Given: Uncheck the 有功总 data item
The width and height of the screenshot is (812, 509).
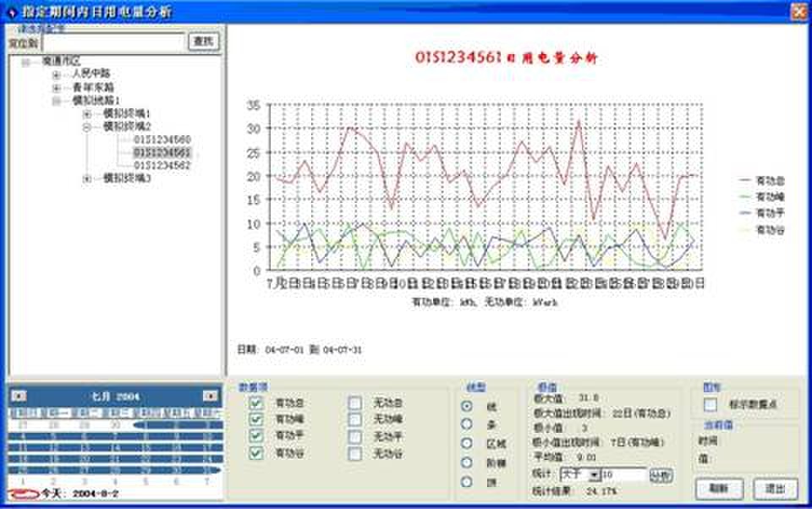Looking at the screenshot, I should click(x=256, y=403).
